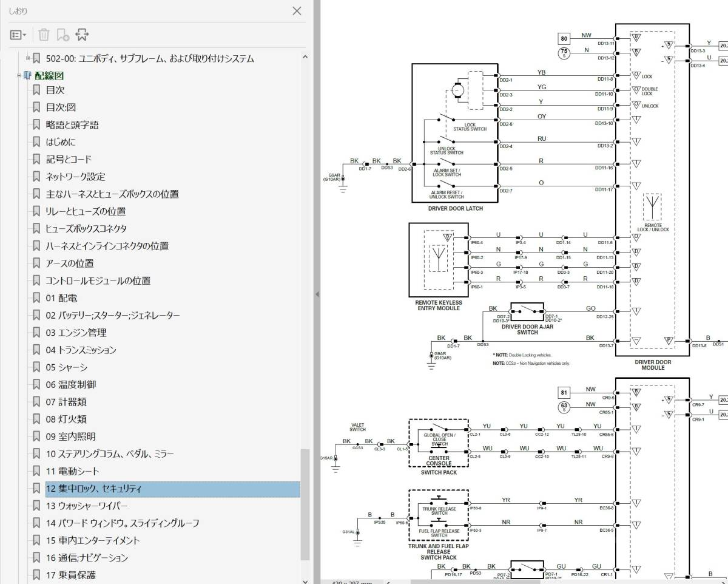The height and width of the screenshot is (584, 728).
Task: Click the delete bookmark trash icon
Action: [x=44, y=35]
